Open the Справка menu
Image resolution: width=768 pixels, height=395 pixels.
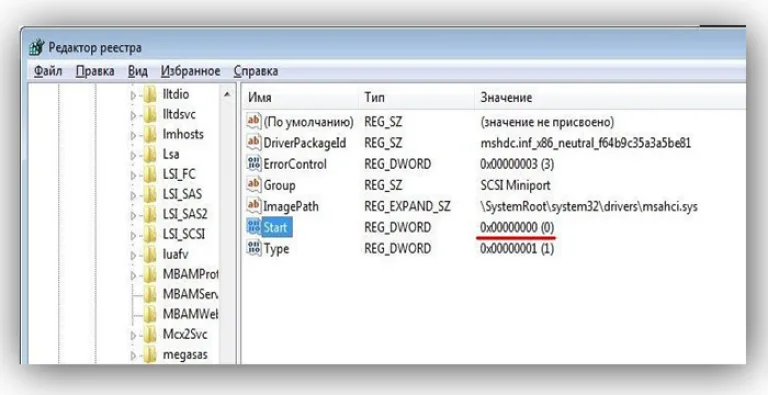tap(256, 72)
